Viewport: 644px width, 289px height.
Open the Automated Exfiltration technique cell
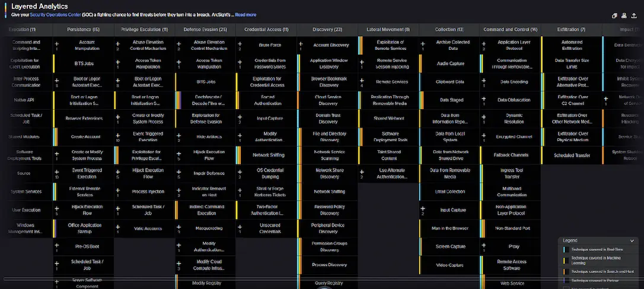(x=572, y=45)
